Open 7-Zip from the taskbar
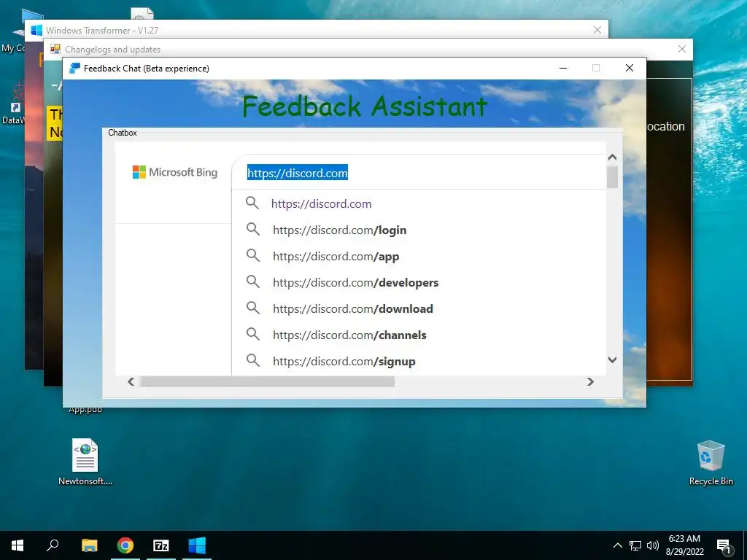Screen dimensions: 747x560 pos(161,545)
